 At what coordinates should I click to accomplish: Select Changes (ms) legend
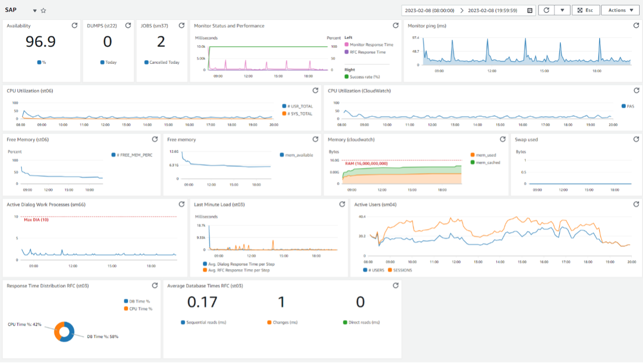[283, 322]
